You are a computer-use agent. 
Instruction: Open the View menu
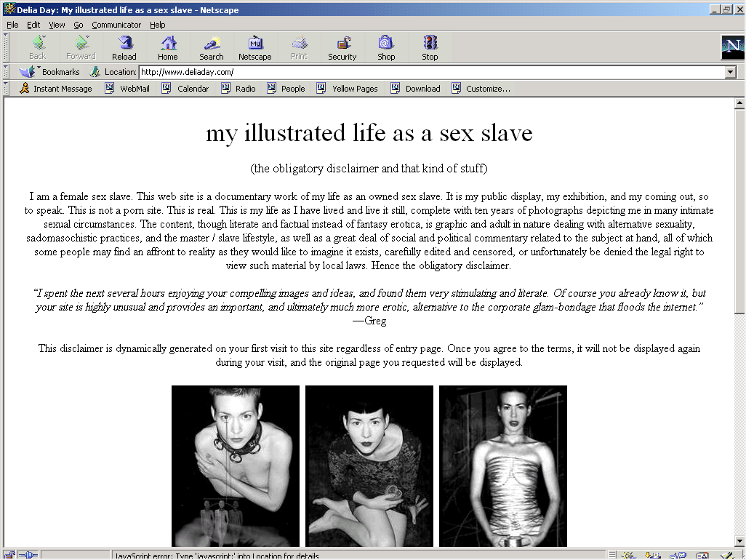pos(57,25)
